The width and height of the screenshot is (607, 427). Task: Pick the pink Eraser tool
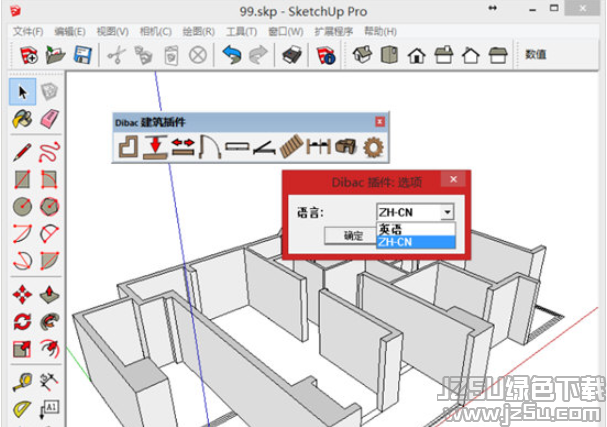click(50, 118)
